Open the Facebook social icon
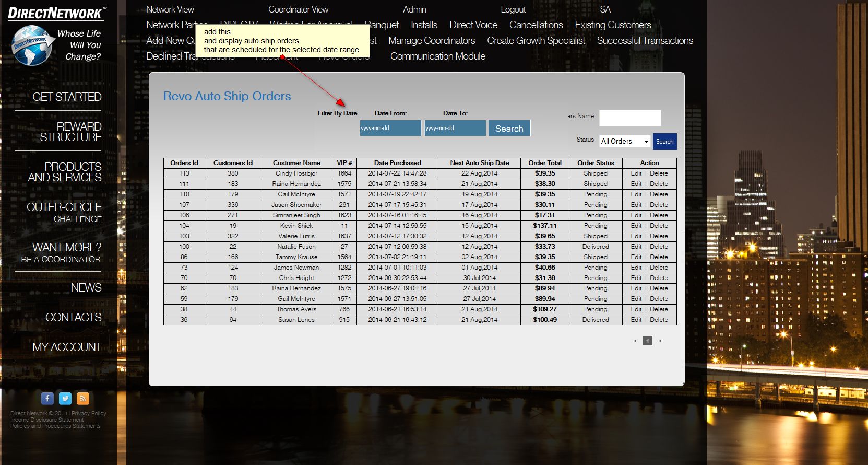Viewport: 868px width, 465px height. pos(47,398)
